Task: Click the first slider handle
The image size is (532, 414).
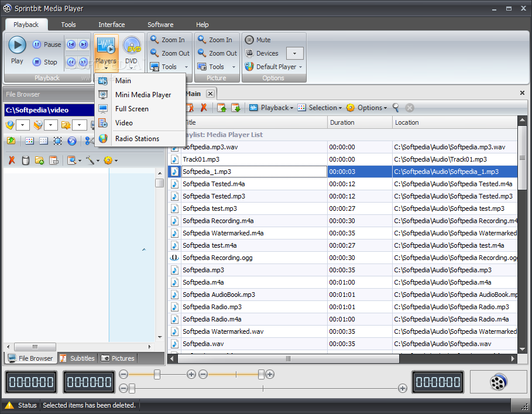Action: [x=157, y=375]
